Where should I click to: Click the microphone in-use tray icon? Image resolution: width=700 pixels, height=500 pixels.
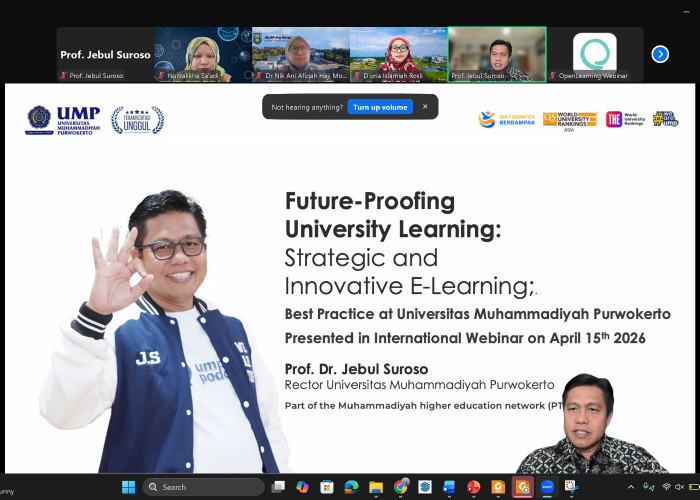(x=649, y=487)
